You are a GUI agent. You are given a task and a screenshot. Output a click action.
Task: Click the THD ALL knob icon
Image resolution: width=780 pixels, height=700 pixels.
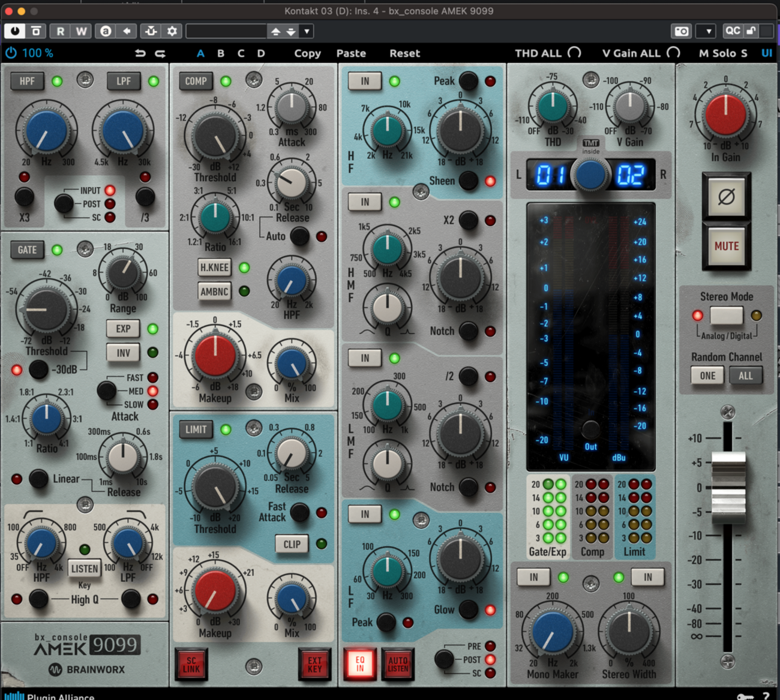tap(574, 53)
